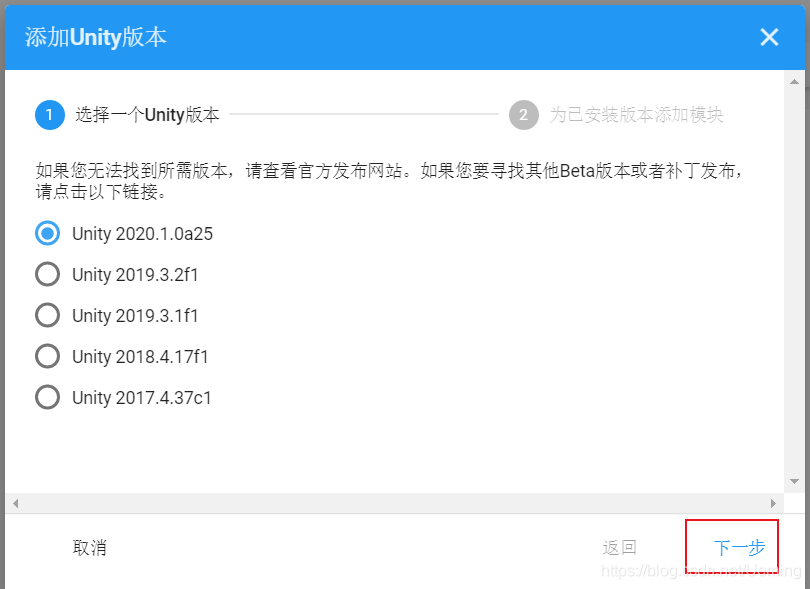This screenshot has height=589, width=810.
Task: Click step 2 circle indicator
Action: pyautogui.click(x=524, y=115)
